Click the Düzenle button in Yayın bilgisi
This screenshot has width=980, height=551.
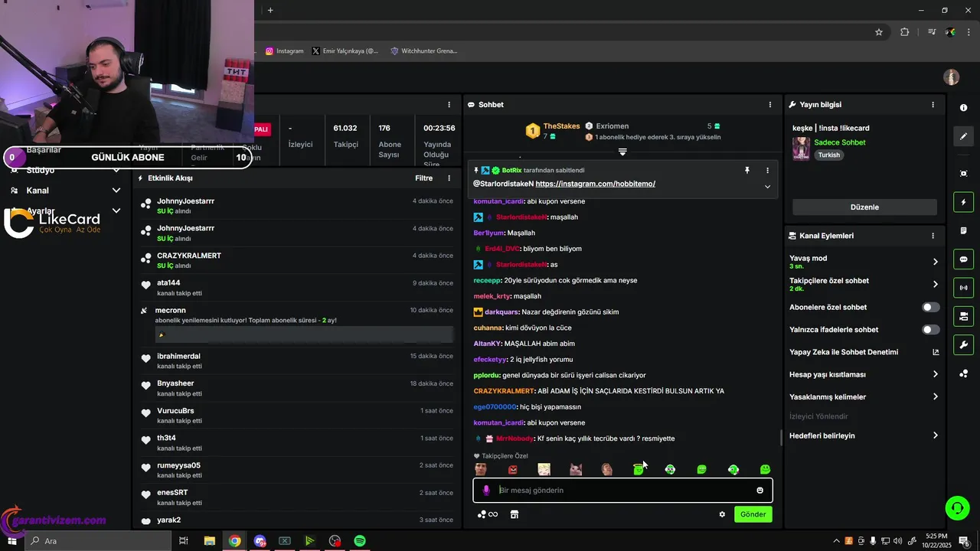click(x=864, y=207)
